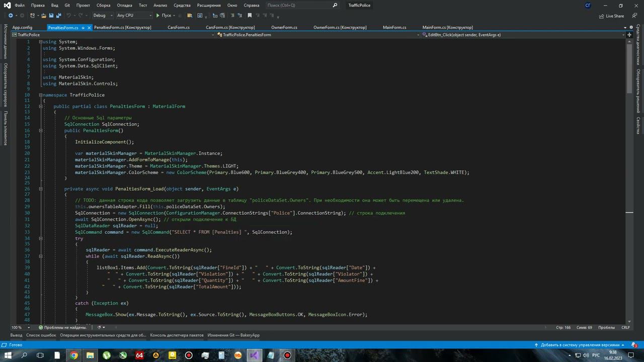Focus the Поиск (Ctrl+Q) search box
The height and width of the screenshot is (362, 644).
click(302, 5)
